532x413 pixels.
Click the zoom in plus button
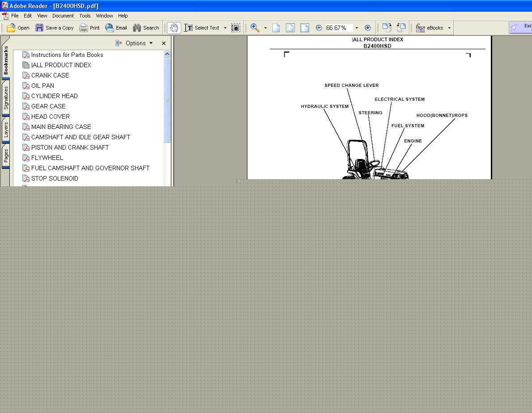(x=367, y=28)
